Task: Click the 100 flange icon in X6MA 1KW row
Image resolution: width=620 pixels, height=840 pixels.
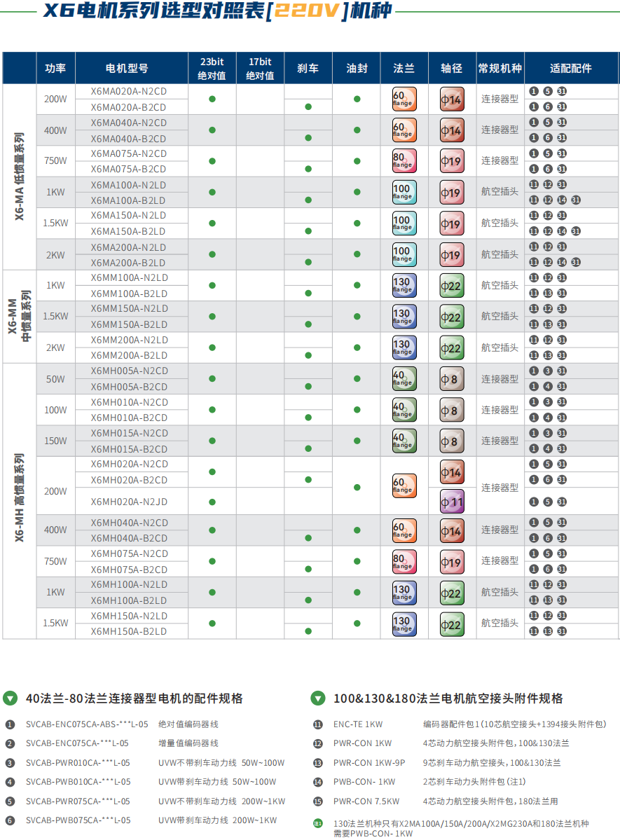Action: pyautogui.click(x=404, y=193)
